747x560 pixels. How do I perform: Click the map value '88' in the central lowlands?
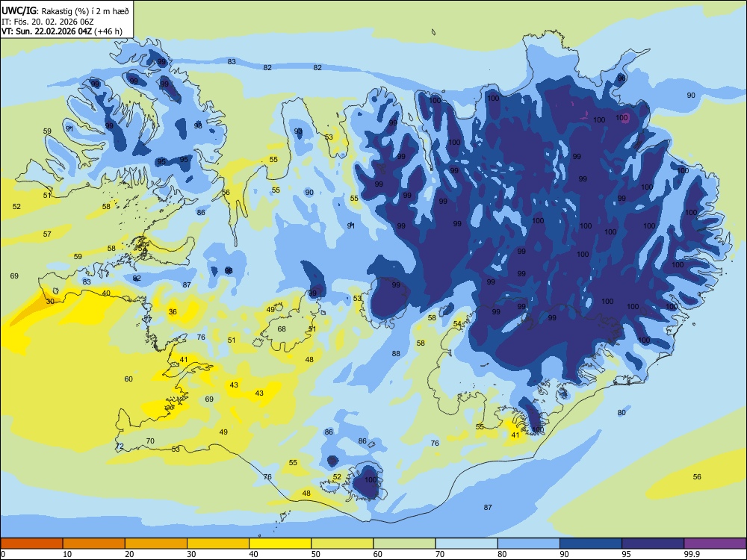point(396,354)
